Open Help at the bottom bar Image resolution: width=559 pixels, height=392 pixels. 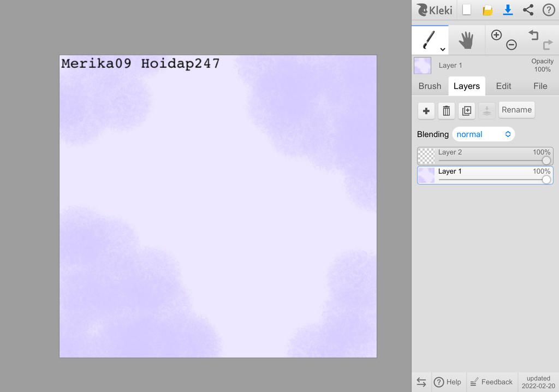click(448, 382)
